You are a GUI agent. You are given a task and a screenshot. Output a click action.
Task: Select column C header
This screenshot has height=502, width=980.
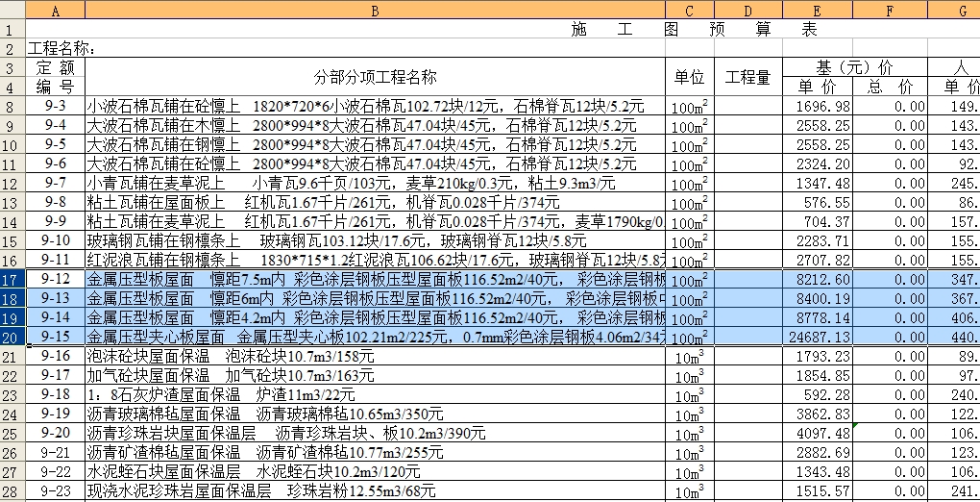(690, 11)
